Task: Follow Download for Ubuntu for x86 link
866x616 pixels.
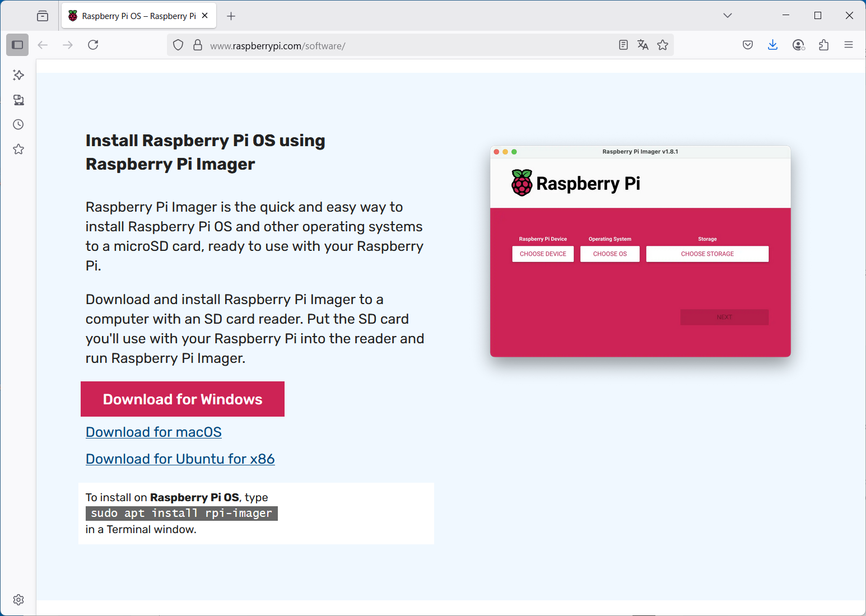Action: [x=180, y=459]
